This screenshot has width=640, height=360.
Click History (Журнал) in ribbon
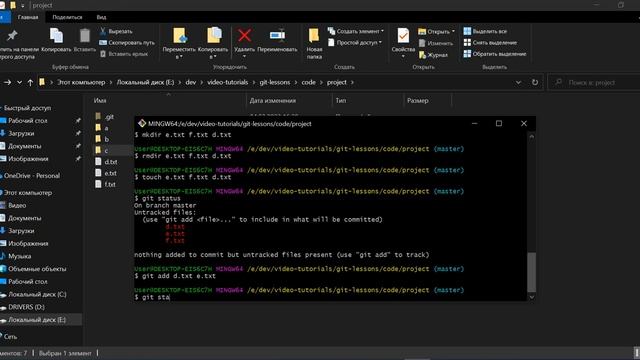[433, 55]
